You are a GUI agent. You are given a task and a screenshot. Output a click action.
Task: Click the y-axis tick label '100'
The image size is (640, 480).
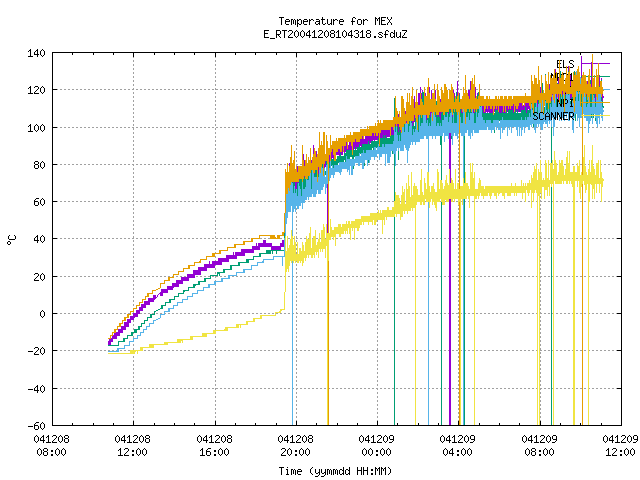click(36, 127)
